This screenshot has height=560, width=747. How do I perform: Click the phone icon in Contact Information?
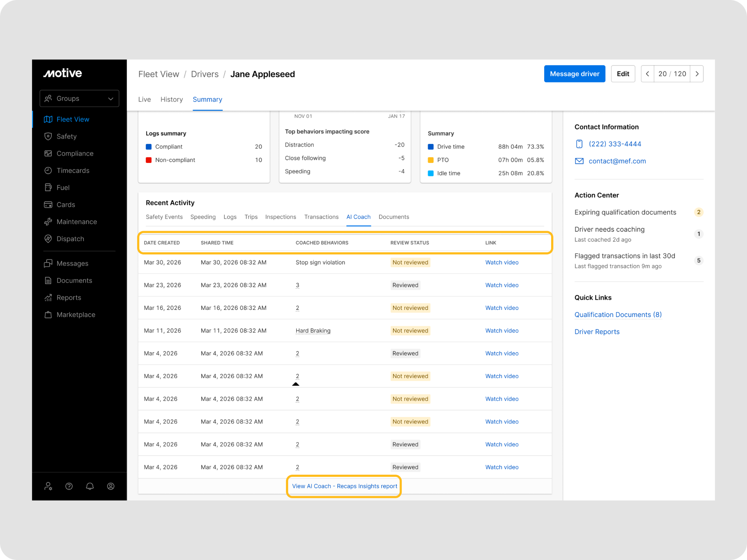click(x=579, y=144)
